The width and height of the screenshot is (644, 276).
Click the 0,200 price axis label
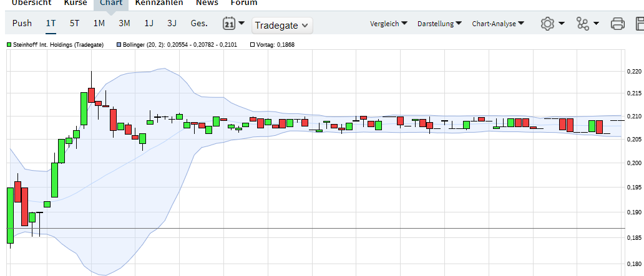[x=635, y=163]
